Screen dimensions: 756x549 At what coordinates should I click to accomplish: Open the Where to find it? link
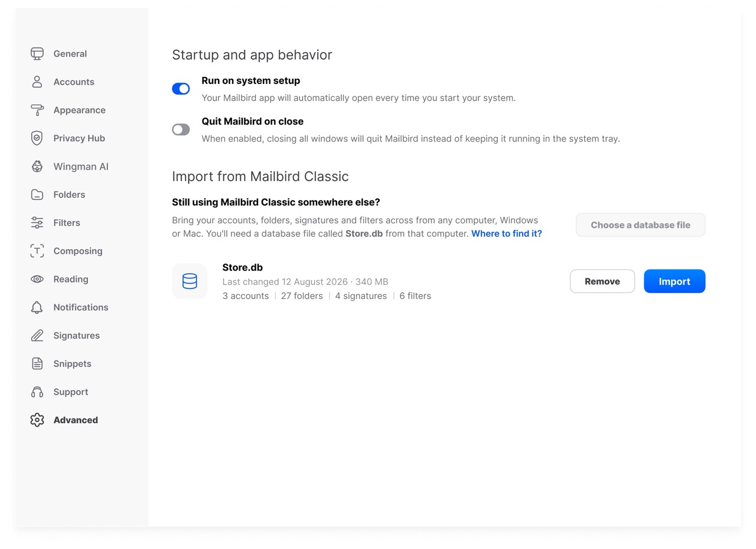(x=507, y=233)
